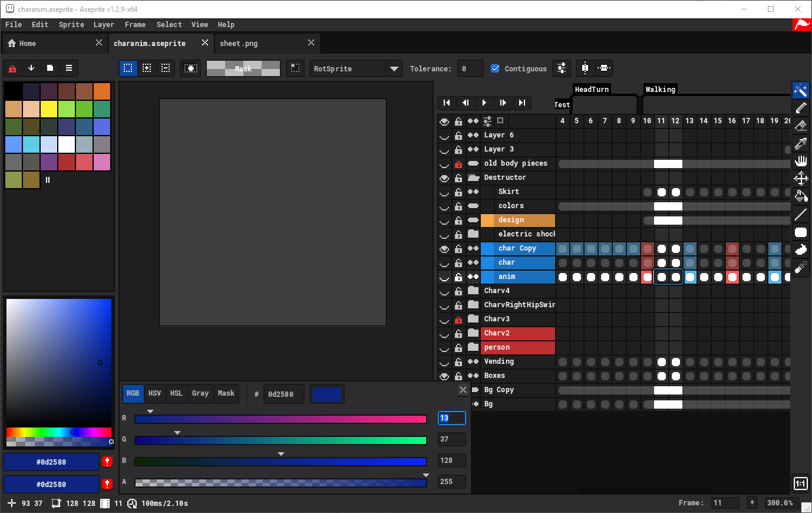Click the horizontal symmetry icon
Image resolution: width=812 pixels, height=513 pixels.
click(585, 68)
